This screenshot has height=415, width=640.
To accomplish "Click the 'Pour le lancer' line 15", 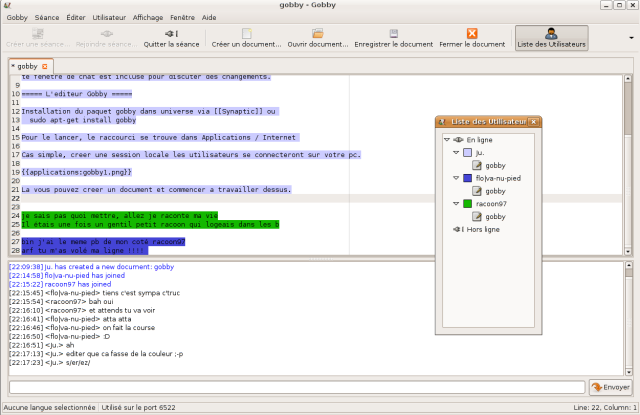I will pos(160,138).
